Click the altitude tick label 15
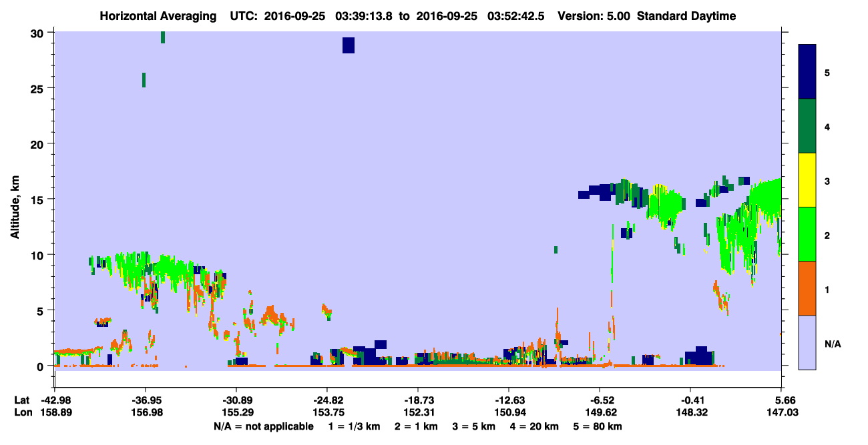Image resolution: width=868 pixels, height=445 pixels. click(x=39, y=199)
